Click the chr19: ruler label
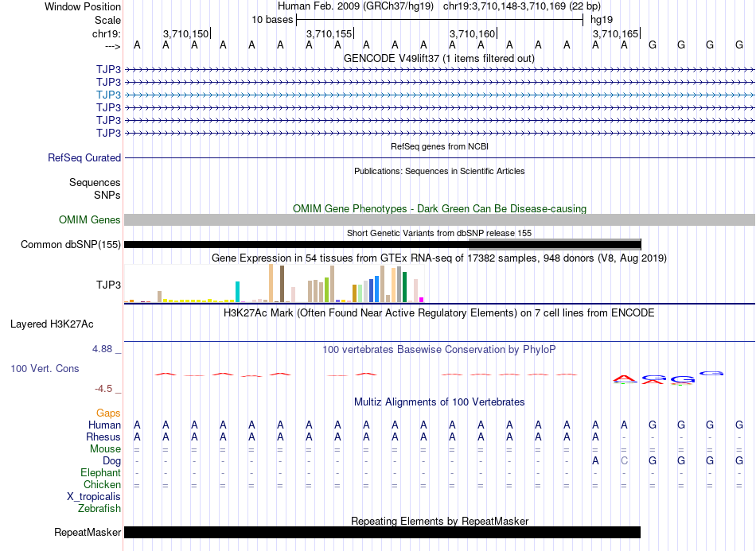The height and width of the screenshot is (551, 756). click(107, 33)
